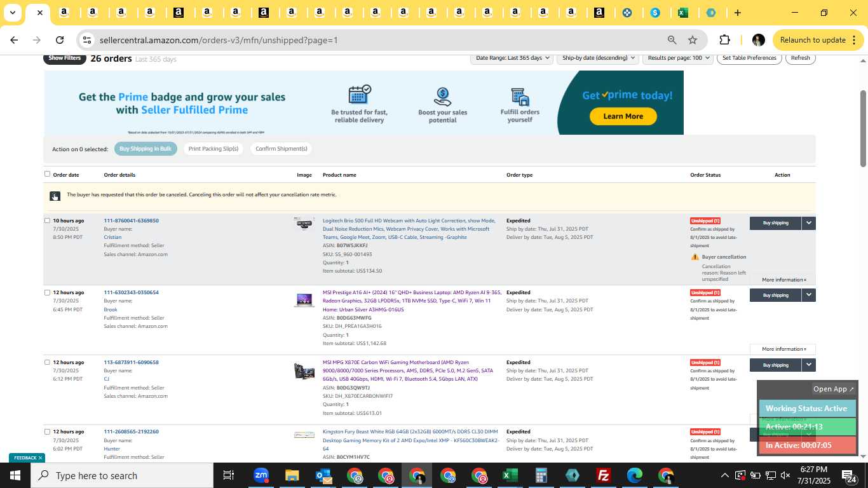Show hidden system tray icons
This screenshot has width=868, height=488.
pyautogui.click(x=724, y=475)
